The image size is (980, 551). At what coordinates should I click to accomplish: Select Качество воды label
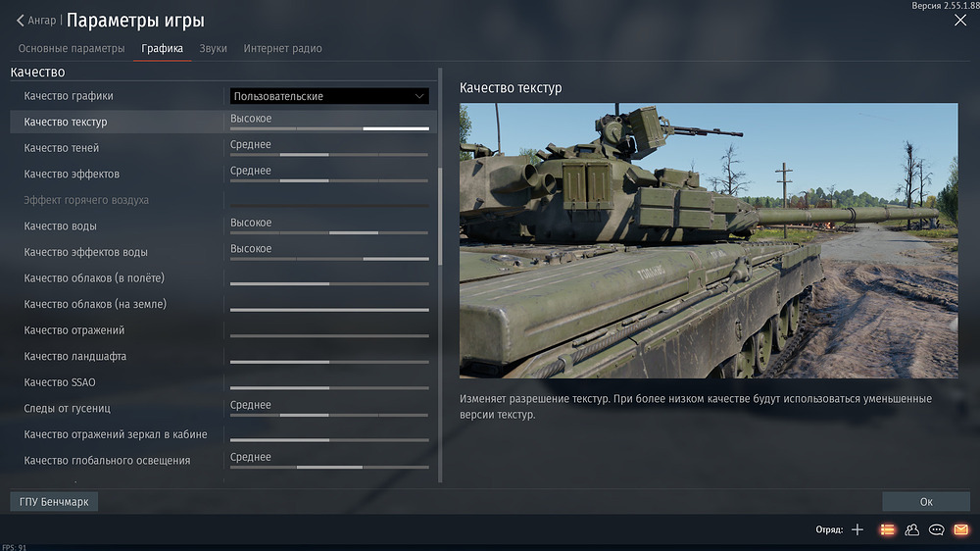point(60,225)
